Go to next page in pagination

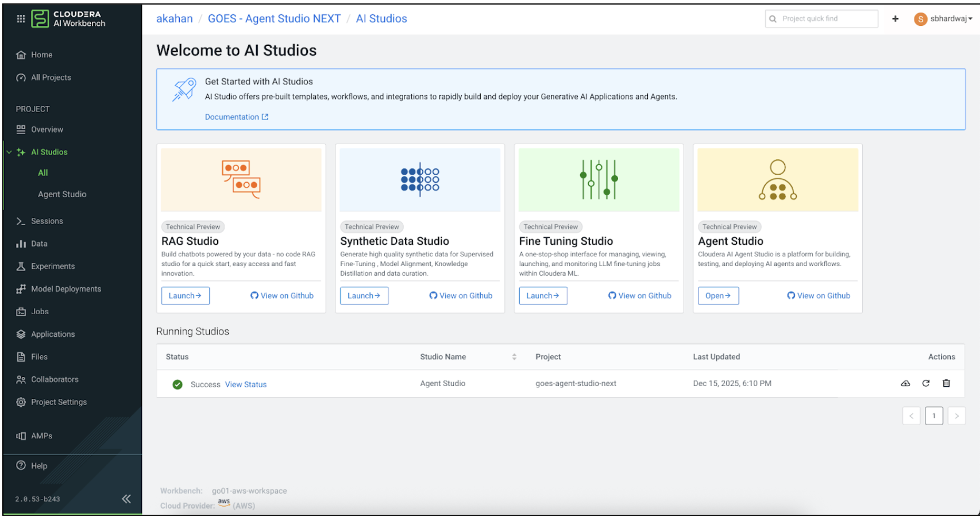click(x=956, y=415)
